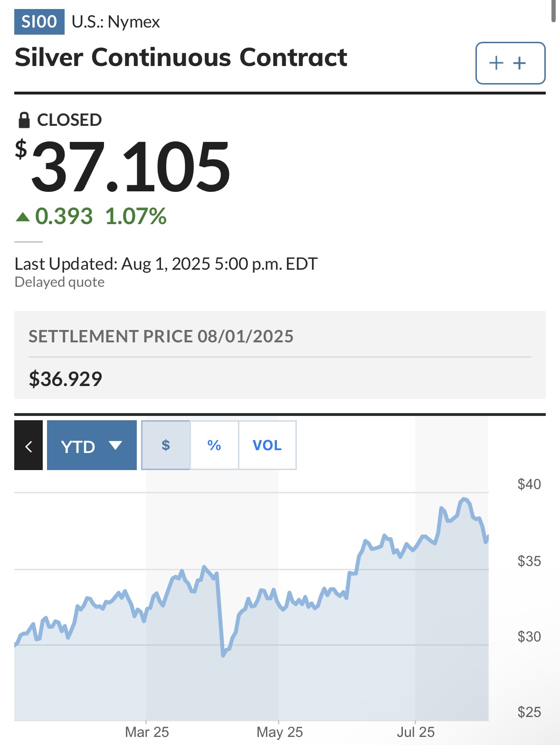This screenshot has height=745, width=560.
Task: Select the May 25 marker on chart axis
Action: coord(279,732)
